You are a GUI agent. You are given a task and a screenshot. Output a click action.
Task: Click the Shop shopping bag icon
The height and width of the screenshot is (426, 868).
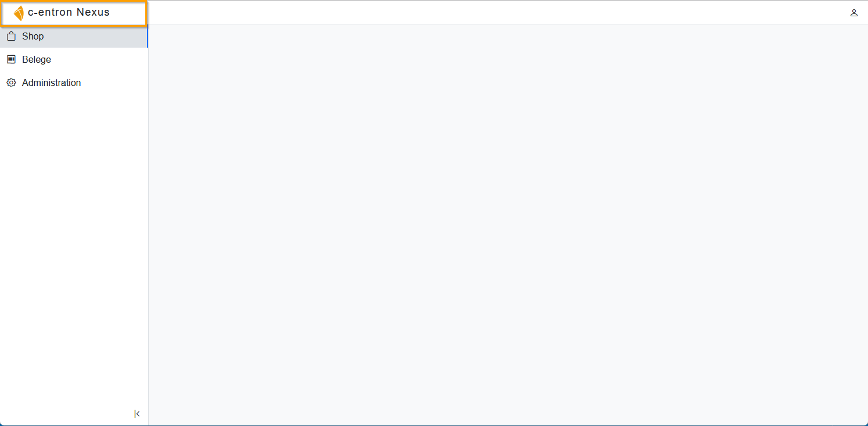pos(11,36)
